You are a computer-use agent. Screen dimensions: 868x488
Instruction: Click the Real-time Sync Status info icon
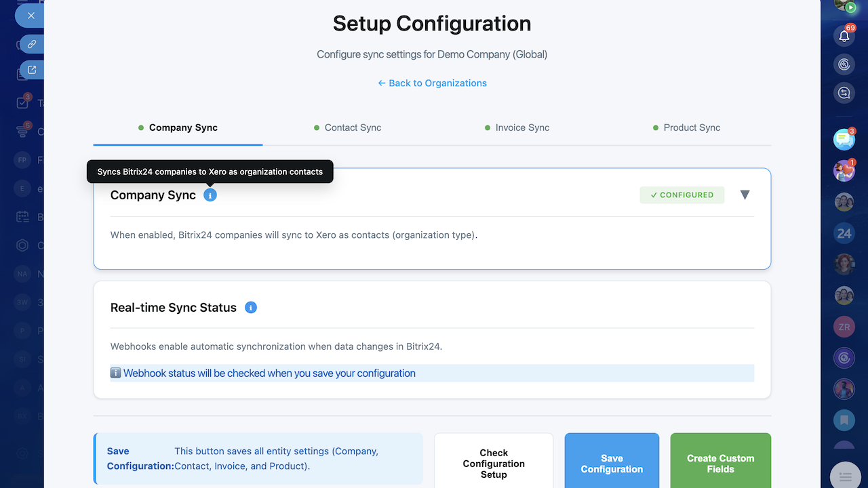click(251, 308)
